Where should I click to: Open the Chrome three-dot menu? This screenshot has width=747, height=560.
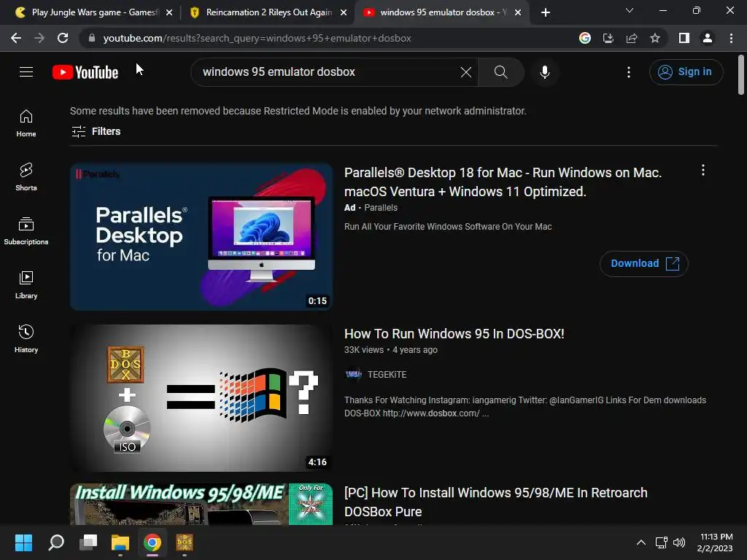[x=731, y=38]
